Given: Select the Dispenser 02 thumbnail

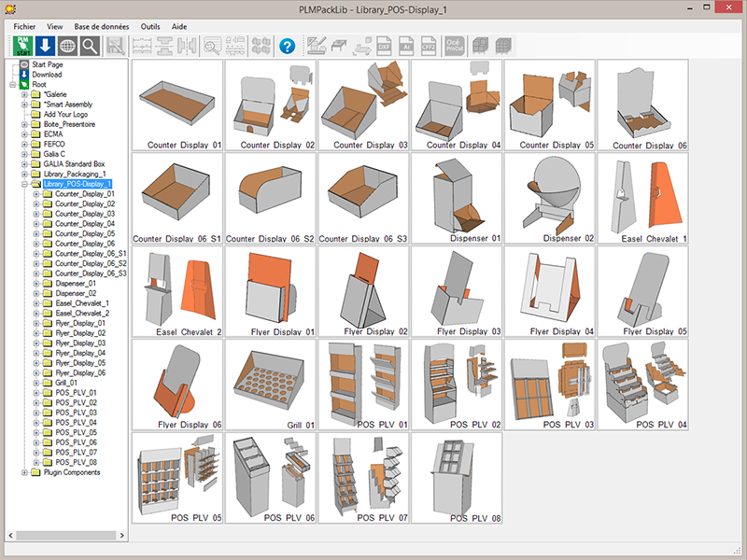Looking at the screenshot, I should tap(550, 199).
